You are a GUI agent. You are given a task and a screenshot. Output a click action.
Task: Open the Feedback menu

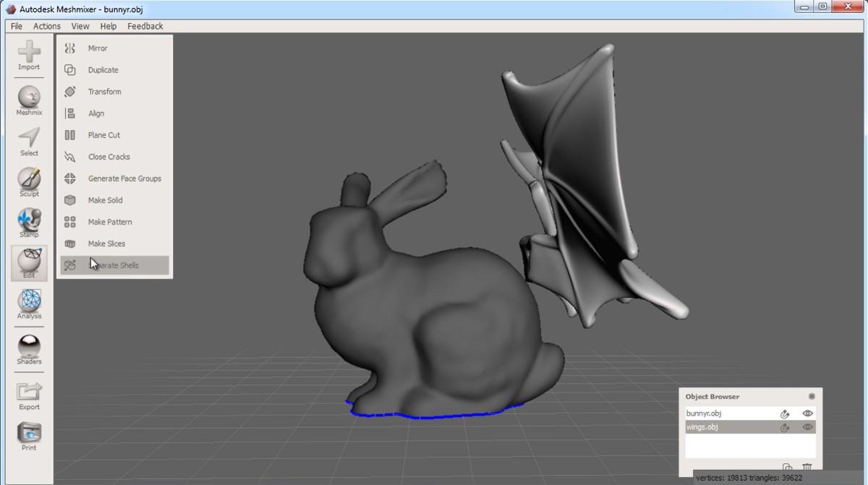(145, 26)
